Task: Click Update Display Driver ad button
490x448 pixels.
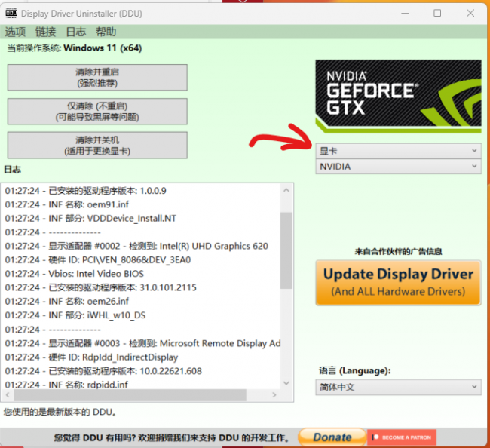Action: [x=398, y=283]
